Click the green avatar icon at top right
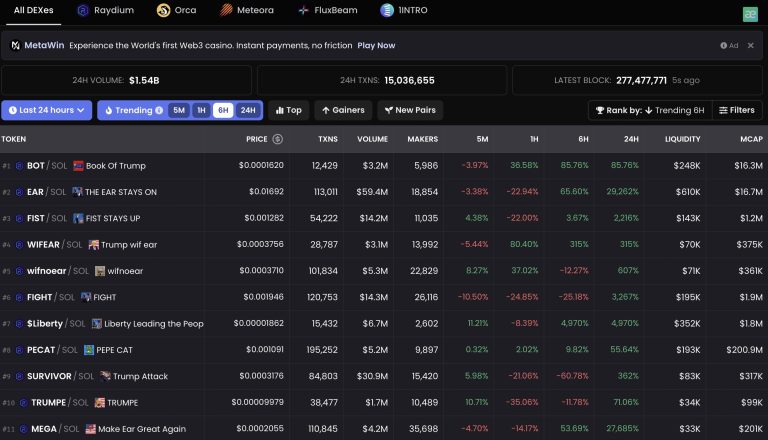Image resolution: width=768 pixels, height=440 pixels. pyautogui.click(x=750, y=14)
